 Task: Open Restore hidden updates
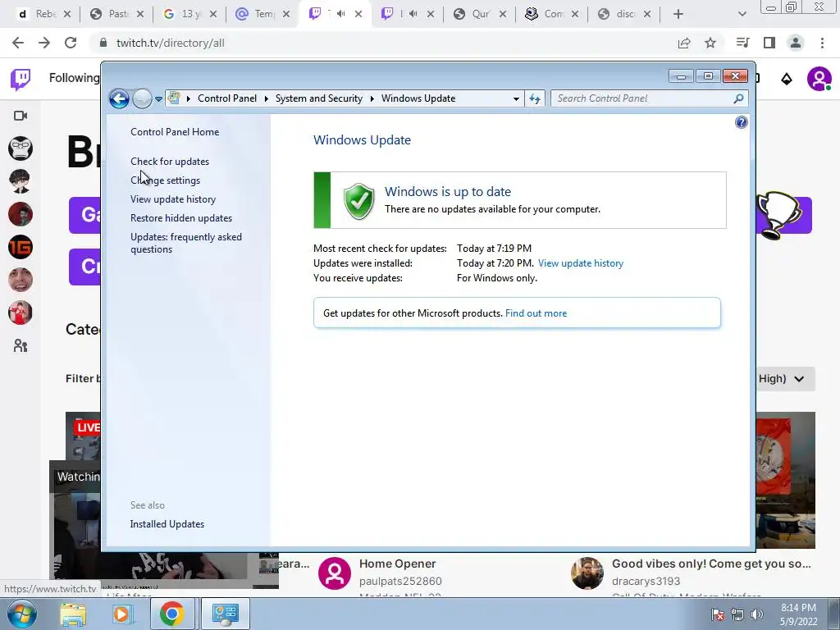point(181,218)
